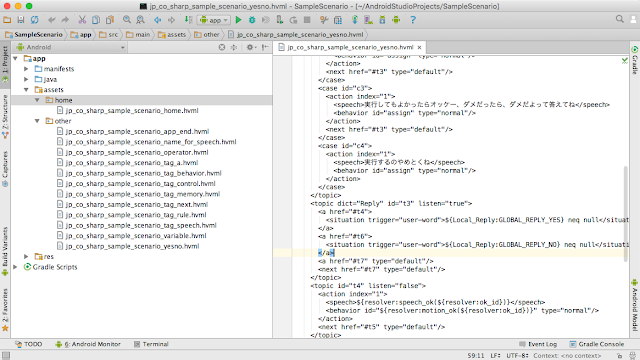Click the main breadcrumb

pos(138,35)
